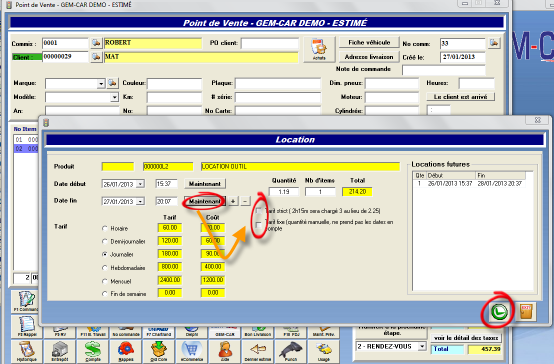
Task: Click the Bon Livraison toolbar button
Action: (258, 332)
